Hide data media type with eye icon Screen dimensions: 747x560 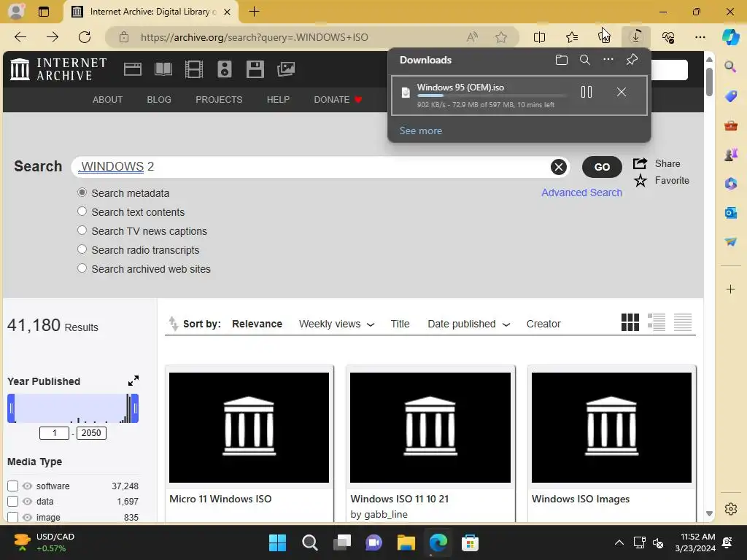27,502
